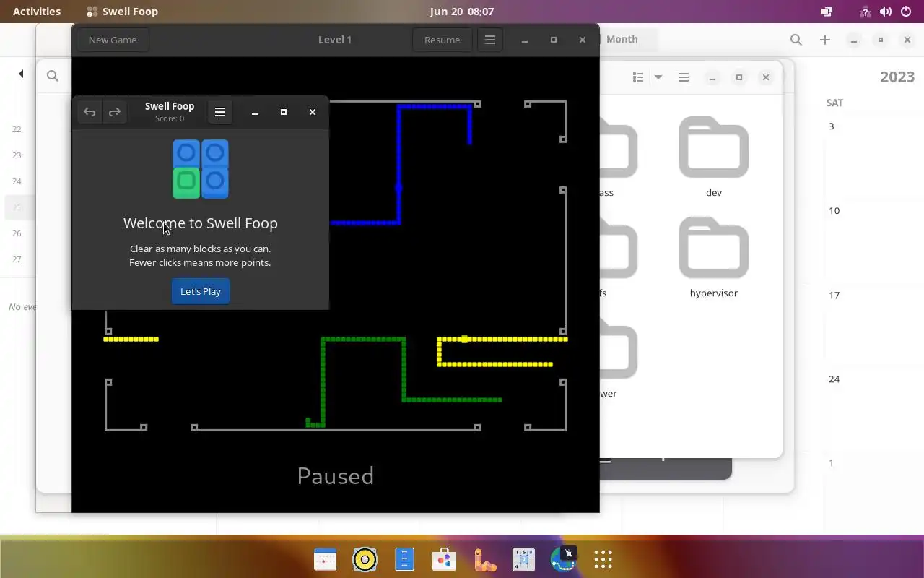Switch Files to list view
The width and height of the screenshot is (924, 578).
coord(638,77)
